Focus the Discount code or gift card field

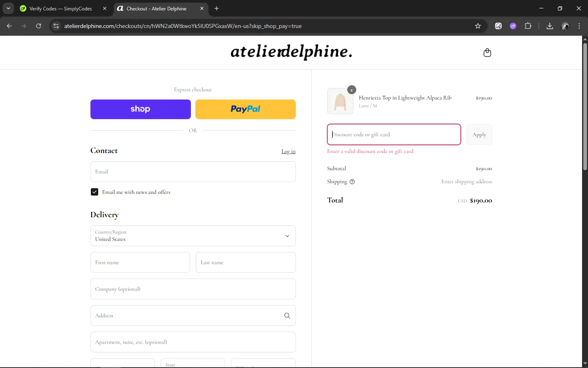click(x=394, y=135)
